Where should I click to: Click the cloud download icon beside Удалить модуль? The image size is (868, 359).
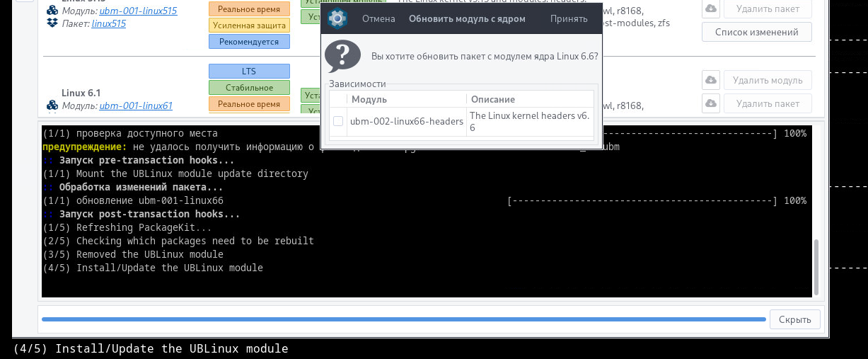tap(711, 80)
